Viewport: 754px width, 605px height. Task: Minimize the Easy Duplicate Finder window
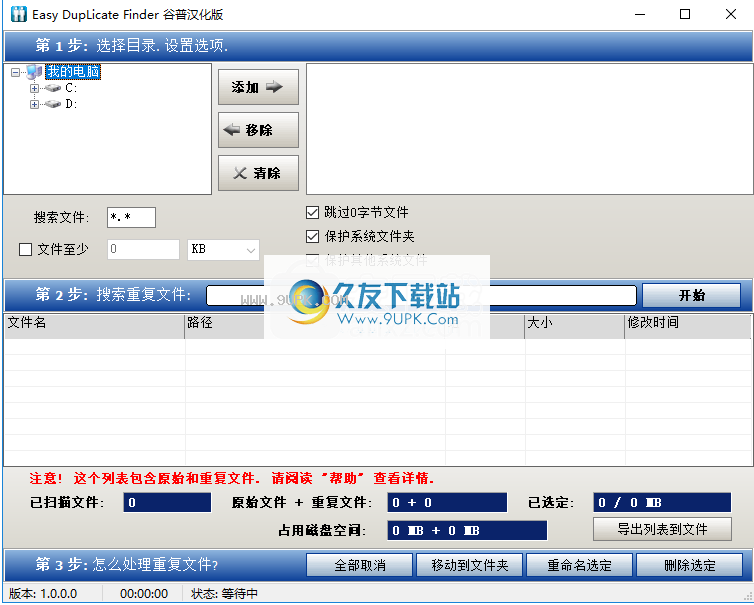point(640,14)
